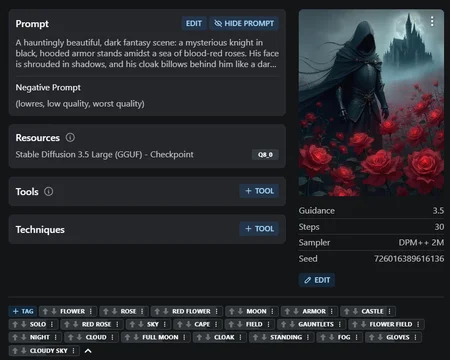Click the Stable Diffusion 3.5 Large checkpoint resource
Image resolution: width=450 pixels, height=360 pixels.
(x=104, y=155)
